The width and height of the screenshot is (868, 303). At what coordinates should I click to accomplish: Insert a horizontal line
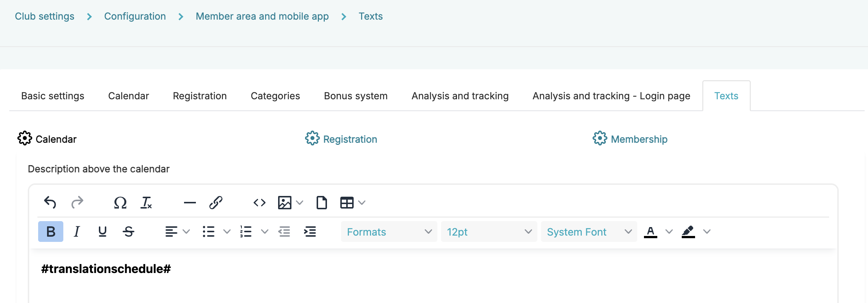tap(190, 203)
